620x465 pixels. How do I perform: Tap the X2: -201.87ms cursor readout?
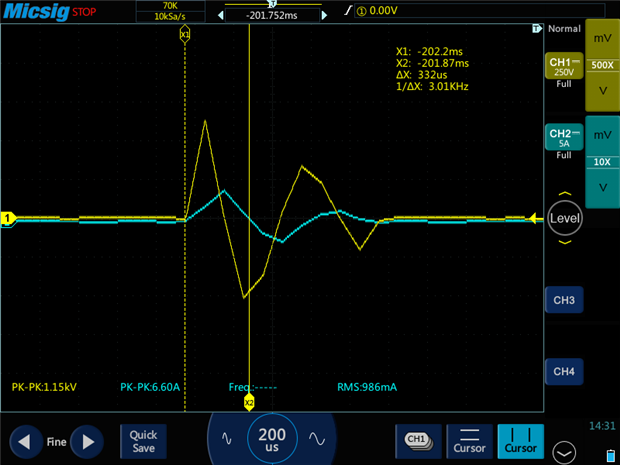click(433, 63)
